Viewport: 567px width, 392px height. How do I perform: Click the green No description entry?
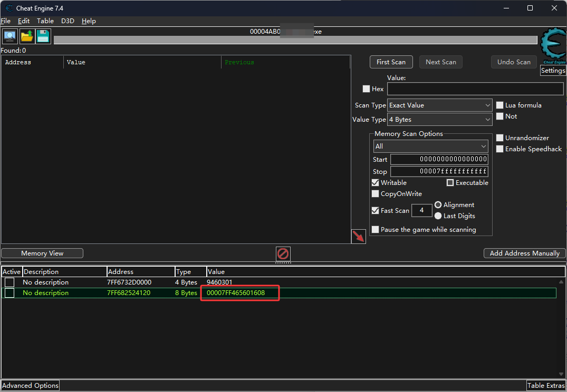pyautogui.click(x=45, y=293)
